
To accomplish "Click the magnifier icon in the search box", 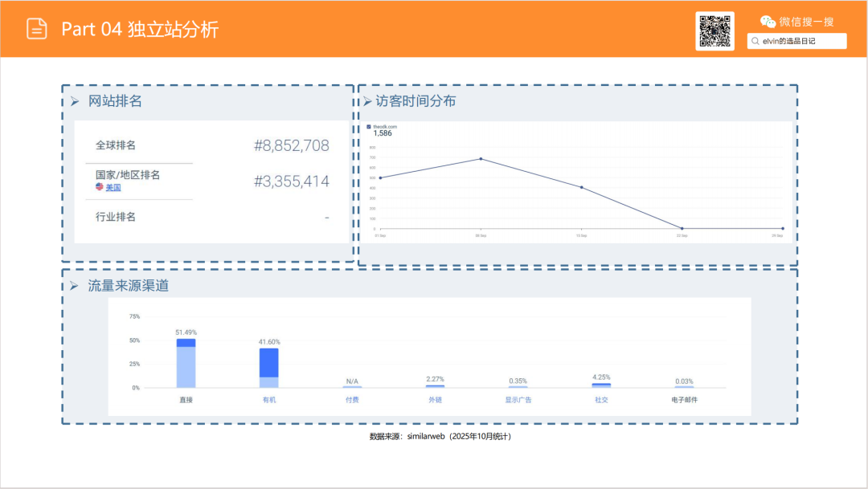I will 755,41.
